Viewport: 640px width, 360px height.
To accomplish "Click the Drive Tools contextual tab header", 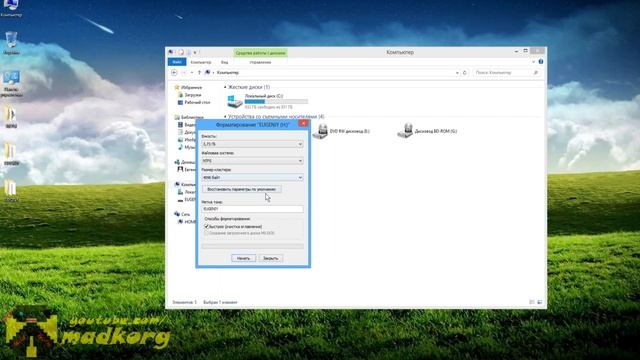I will coord(260,53).
